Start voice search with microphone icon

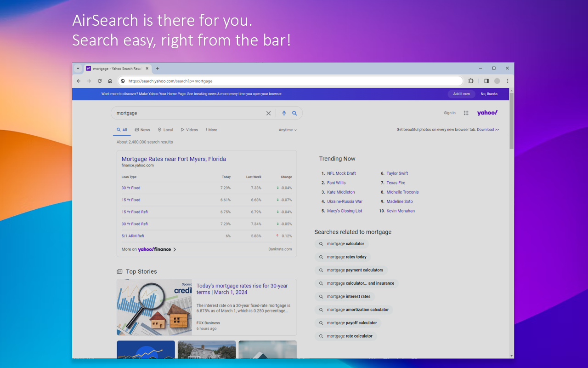click(284, 113)
